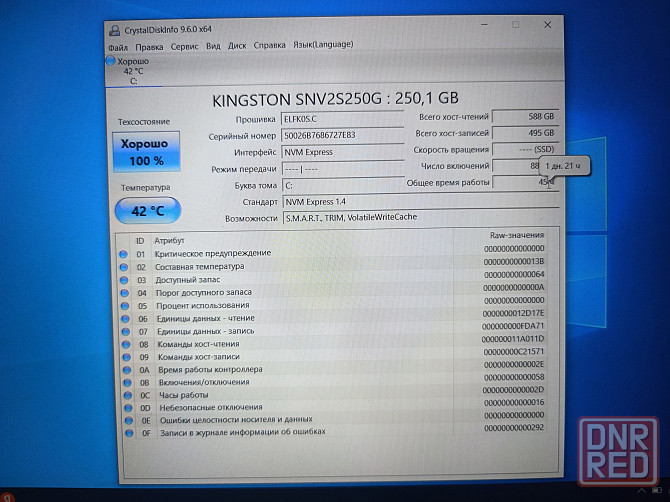This screenshot has width=670, height=502.
Task: Click the Прошивка firmware value field
Action: click(x=334, y=118)
